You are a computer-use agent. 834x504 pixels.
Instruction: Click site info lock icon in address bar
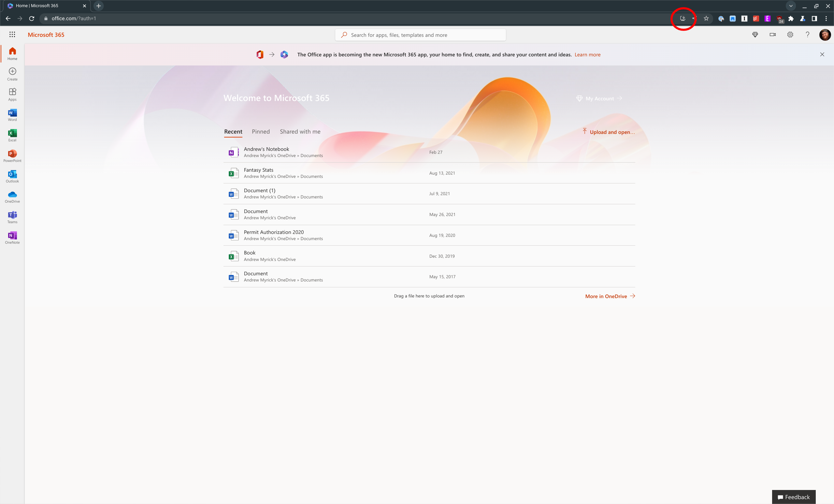(46, 18)
